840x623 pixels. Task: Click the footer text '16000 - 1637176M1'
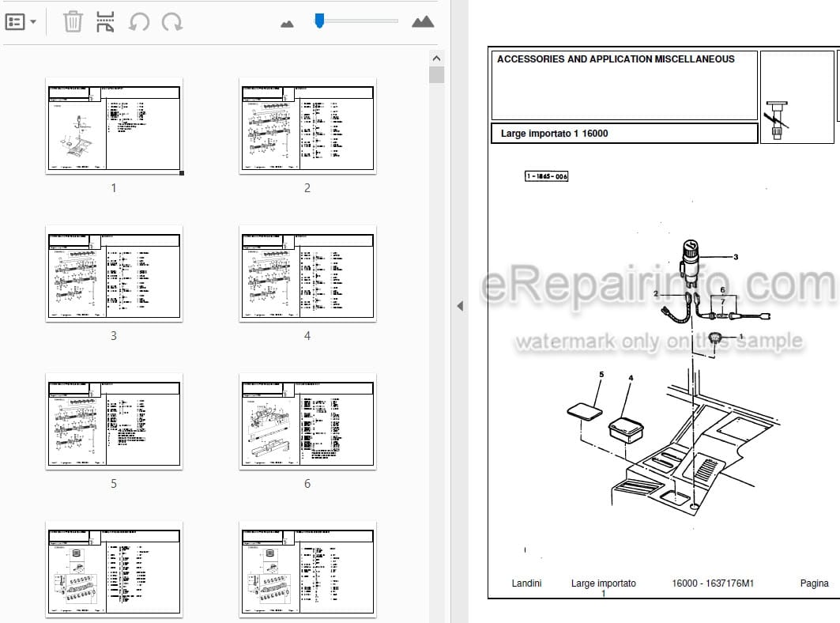[713, 583]
